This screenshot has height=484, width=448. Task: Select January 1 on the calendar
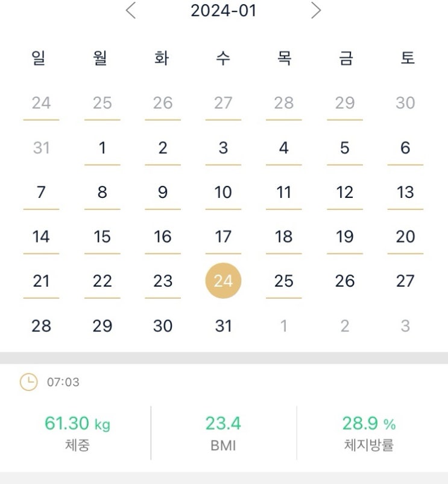pyautogui.click(x=102, y=148)
